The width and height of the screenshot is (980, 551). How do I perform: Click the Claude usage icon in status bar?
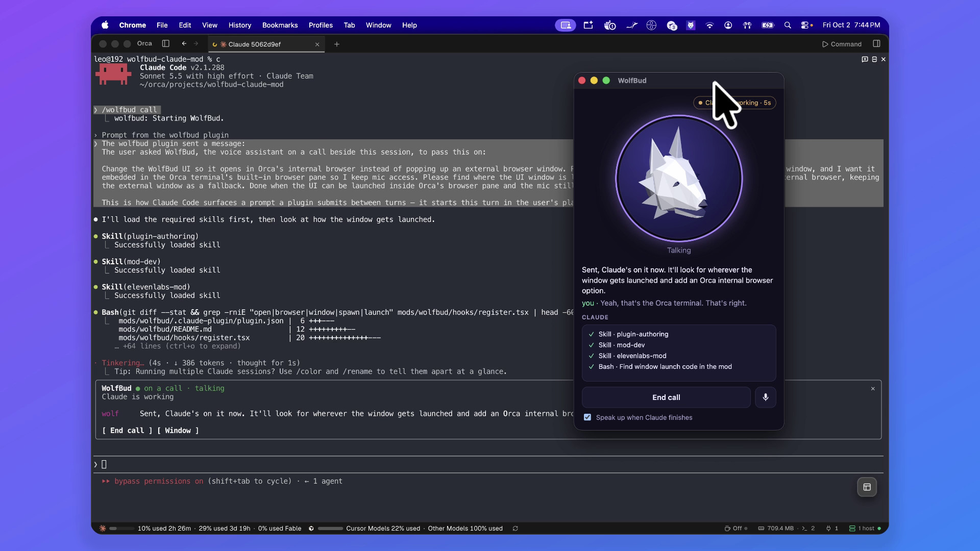[x=103, y=529]
